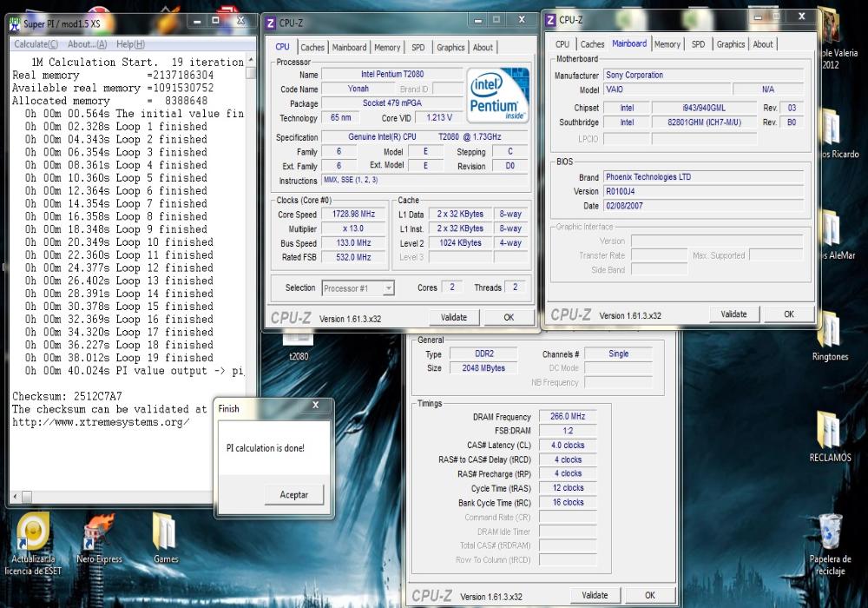Image resolution: width=868 pixels, height=608 pixels.
Task: Open the About menu in Super PI
Action: click(x=87, y=44)
